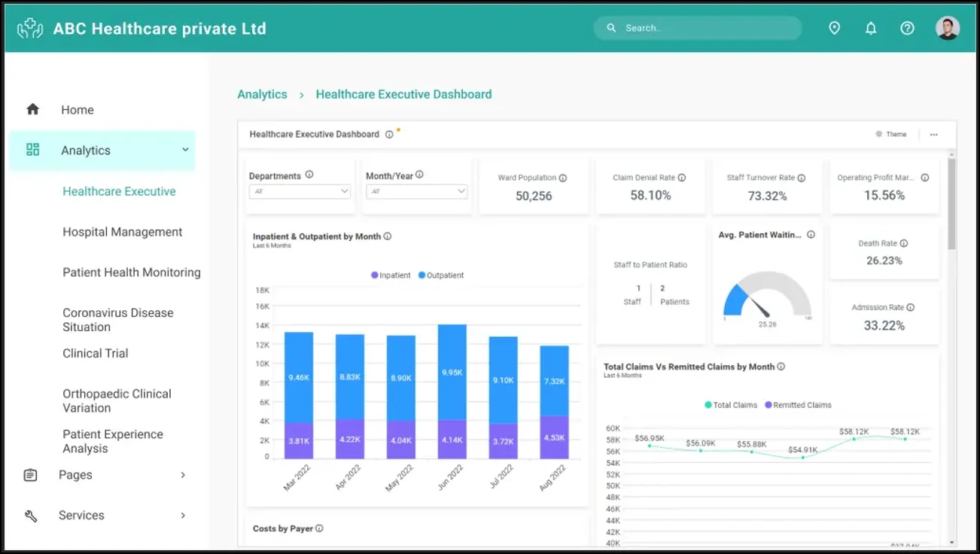Open Patient Health Monitoring dashboard
The width and height of the screenshot is (980, 554).
tap(132, 272)
